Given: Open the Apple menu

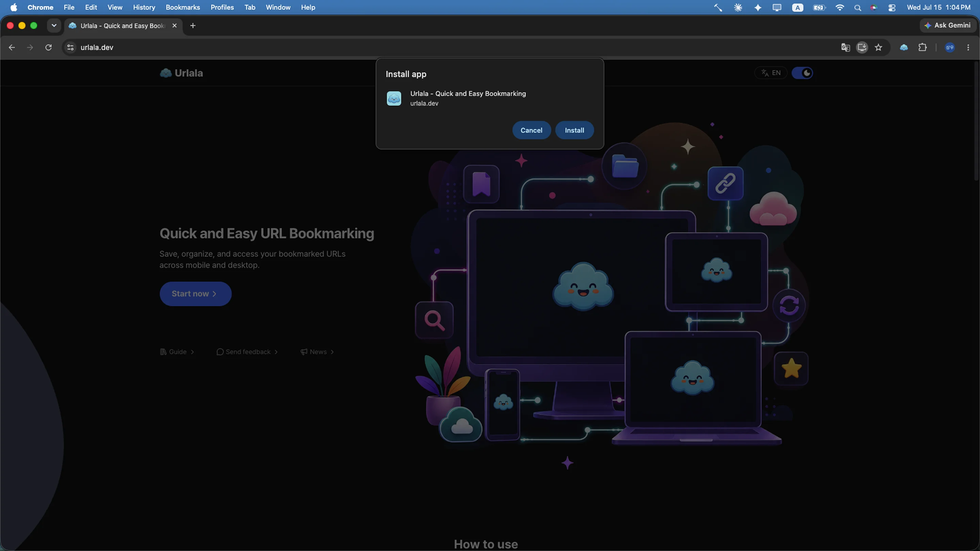Looking at the screenshot, I should 14,7.
